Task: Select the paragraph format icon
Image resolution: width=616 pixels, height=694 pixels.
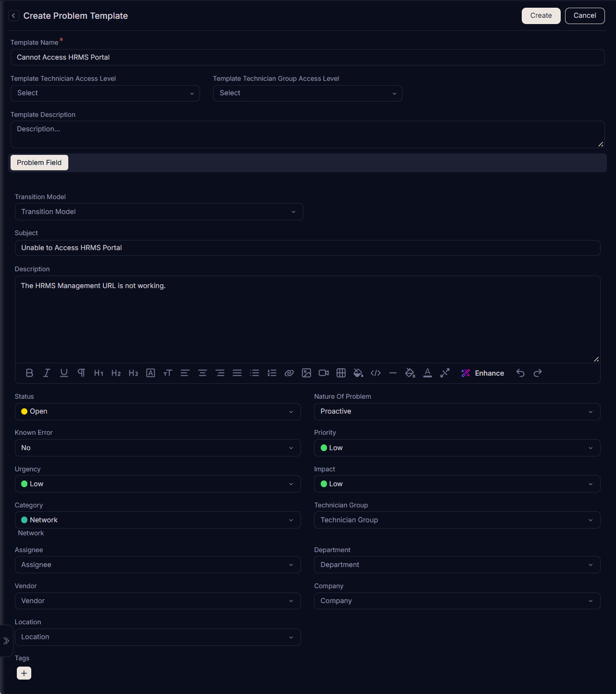Action: coord(81,373)
